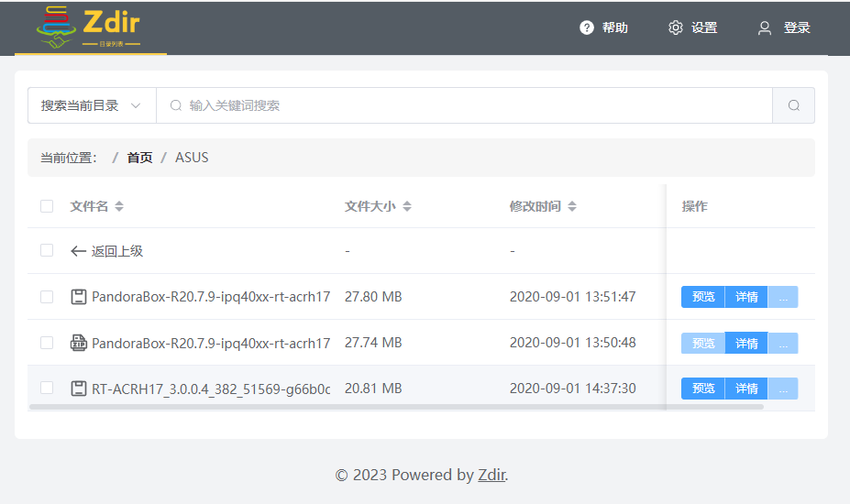Click the login user icon
The image size is (850, 504).
point(765,27)
